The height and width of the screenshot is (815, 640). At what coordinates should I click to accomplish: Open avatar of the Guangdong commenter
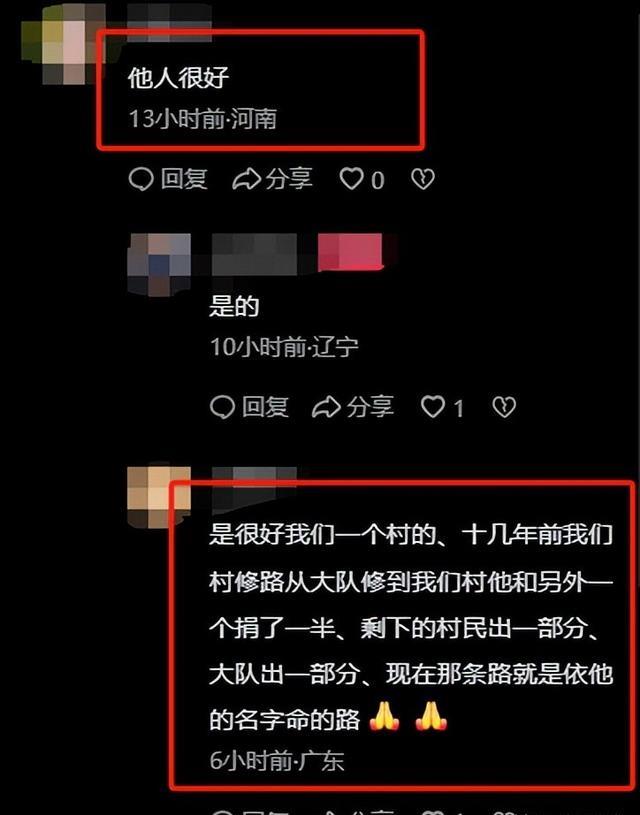pos(159,496)
